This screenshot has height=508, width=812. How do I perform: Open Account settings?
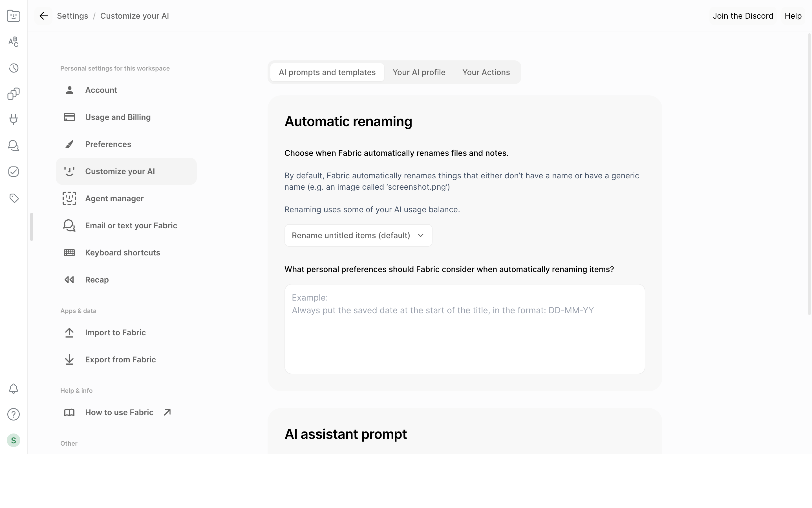pyautogui.click(x=126, y=90)
